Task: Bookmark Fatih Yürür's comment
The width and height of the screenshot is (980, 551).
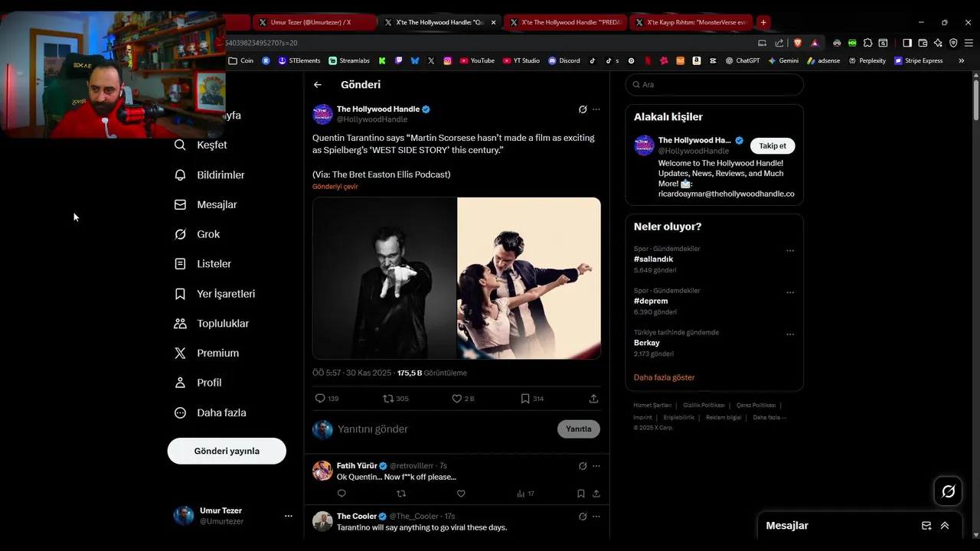Action: pyautogui.click(x=581, y=494)
